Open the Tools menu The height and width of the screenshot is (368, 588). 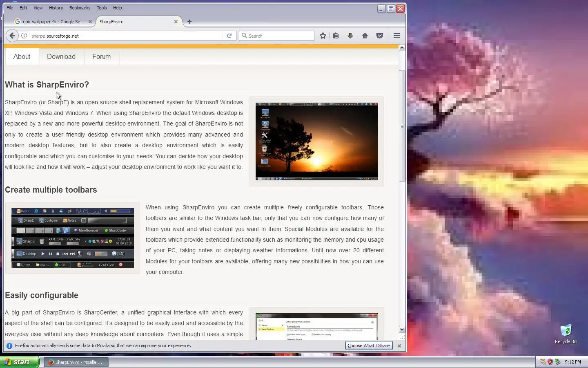coord(102,8)
